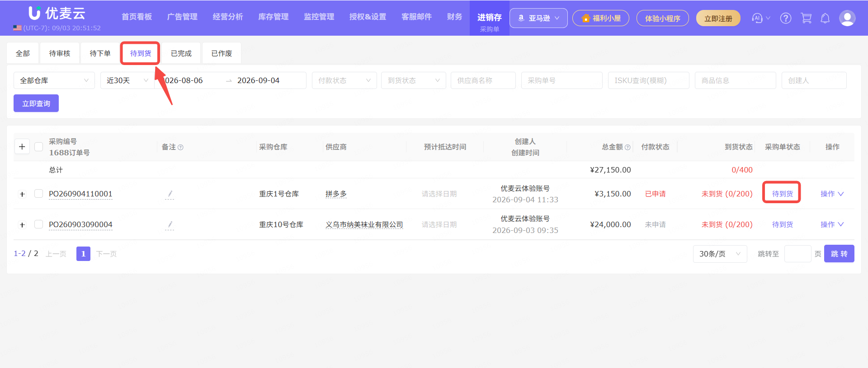
Task: Check the box for PO260904110001
Action: pos(39,194)
